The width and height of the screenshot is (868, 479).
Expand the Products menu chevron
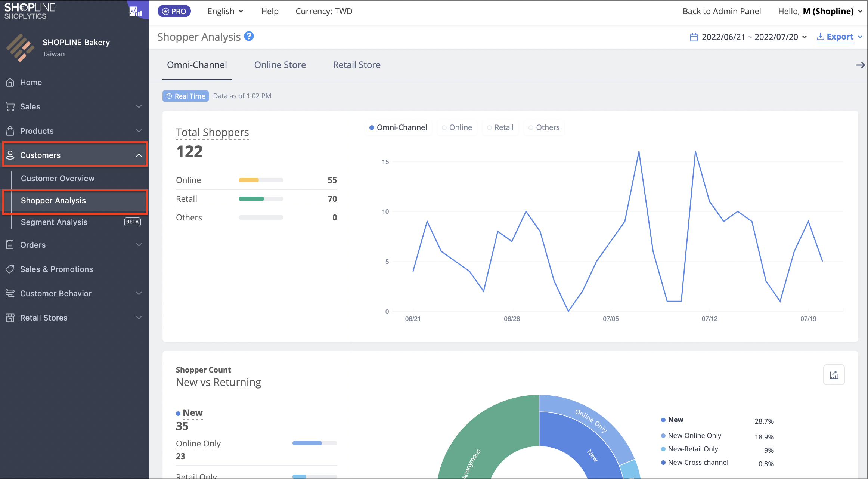(x=139, y=131)
